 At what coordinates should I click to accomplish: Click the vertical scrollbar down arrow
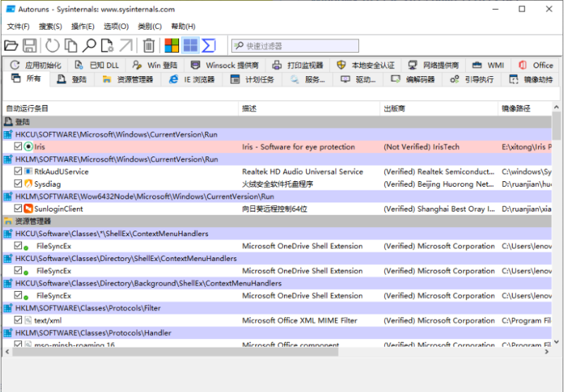pyautogui.click(x=556, y=342)
